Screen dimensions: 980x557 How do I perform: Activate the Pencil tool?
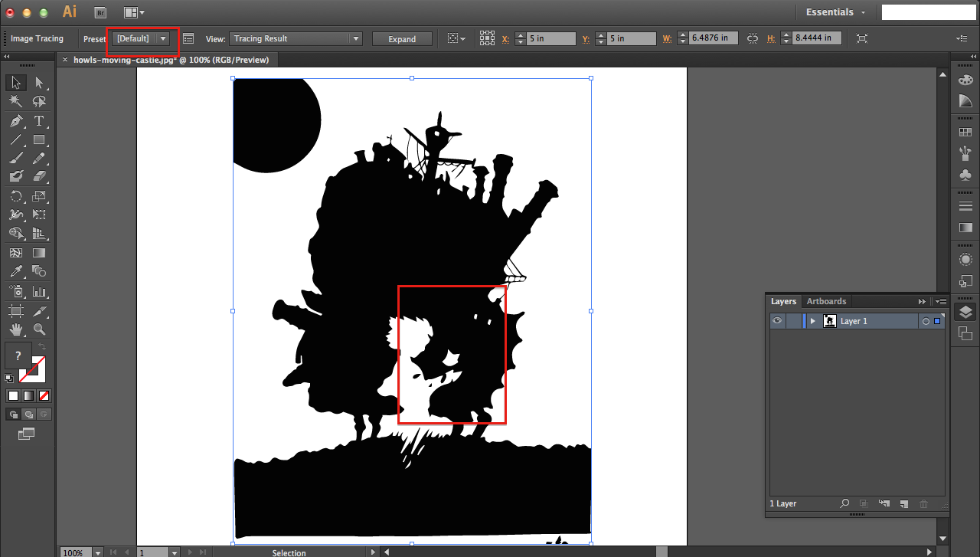point(39,158)
